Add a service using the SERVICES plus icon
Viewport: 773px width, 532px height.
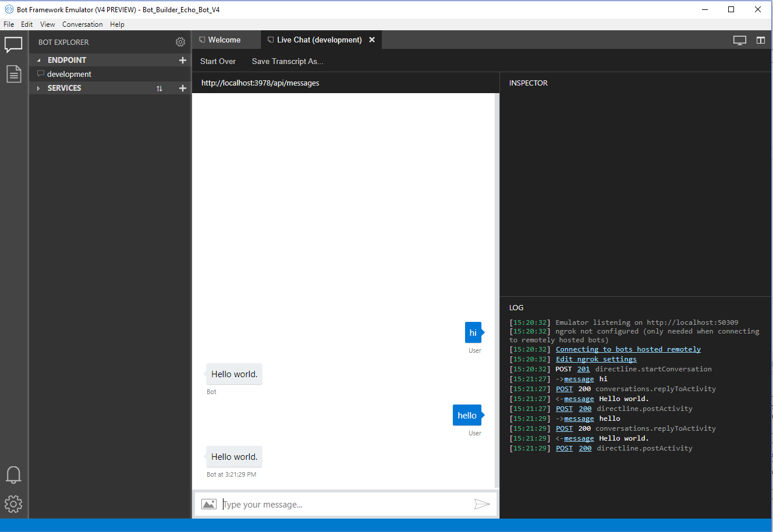click(183, 88)
